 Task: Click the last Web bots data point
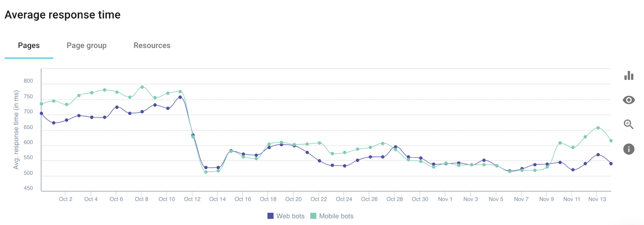click(x=611, y=164)
